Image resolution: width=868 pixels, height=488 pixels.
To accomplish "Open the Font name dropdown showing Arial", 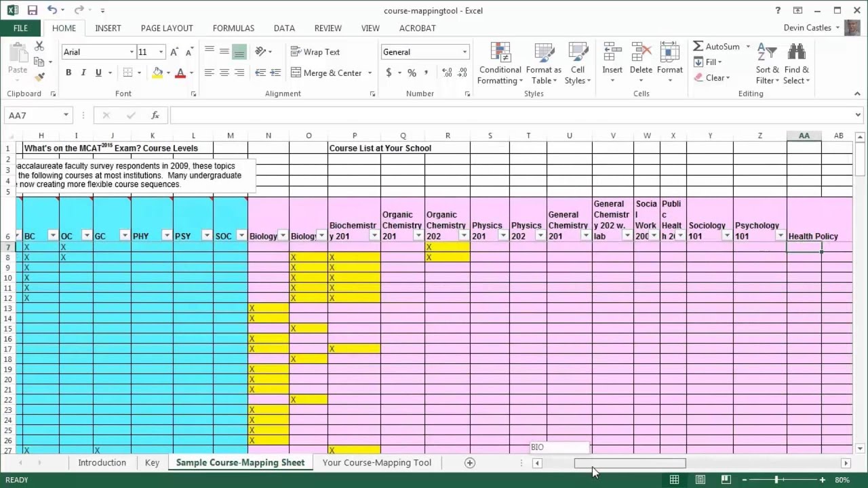I will click(x=132, y=52).
